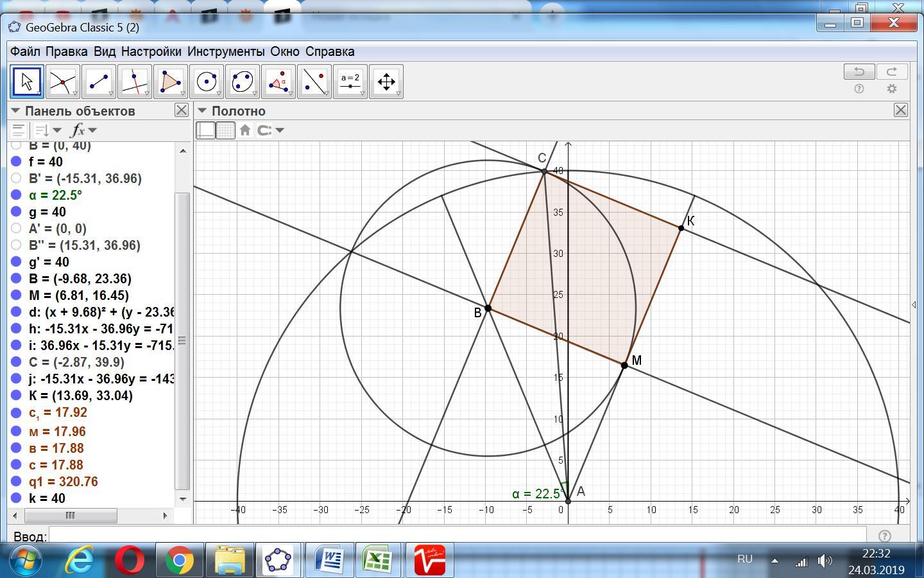924x578 pixels.
Task: Open input help at bottom right
Action: pyautogui.click(x=884, y=536)
